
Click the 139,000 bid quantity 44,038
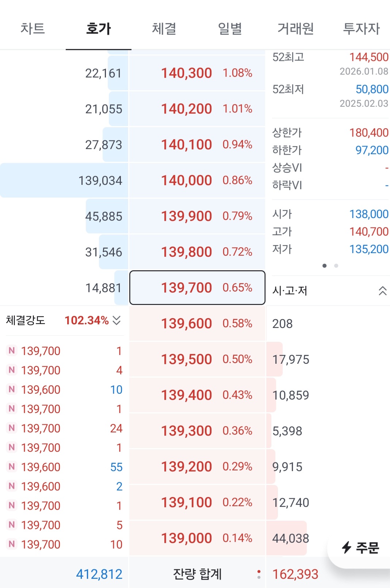click(290, 538)
